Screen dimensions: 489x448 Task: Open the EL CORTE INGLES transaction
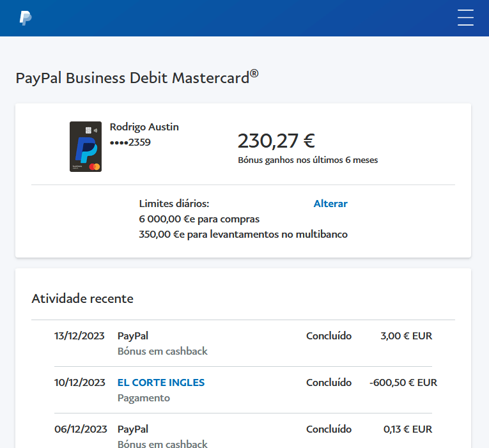[x=161, y=383]
